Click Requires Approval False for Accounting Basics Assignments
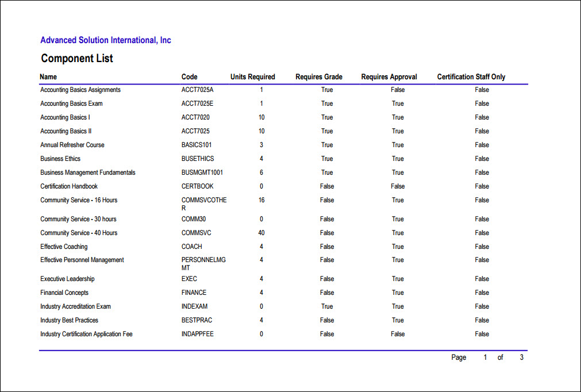 point(398,90)
